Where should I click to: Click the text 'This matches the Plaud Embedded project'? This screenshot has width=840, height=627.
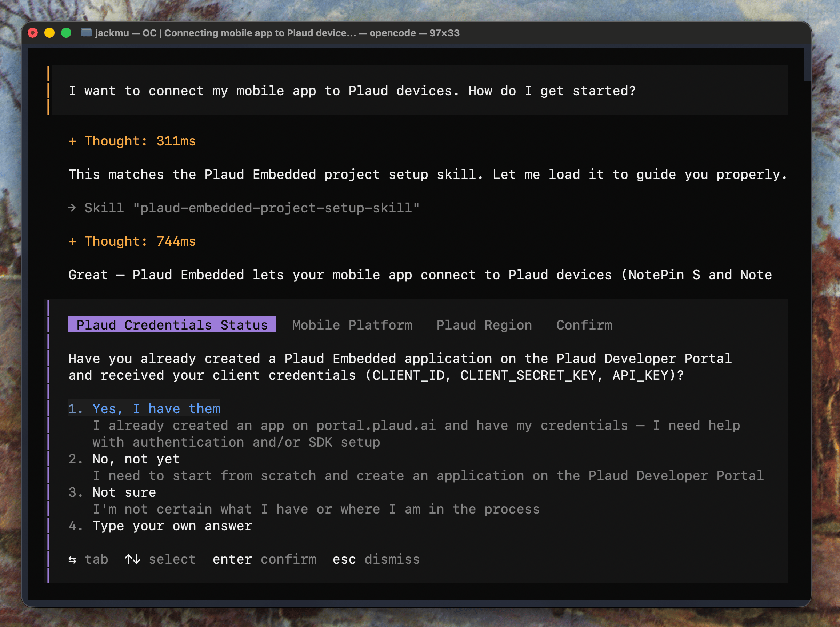pos(224,174)
